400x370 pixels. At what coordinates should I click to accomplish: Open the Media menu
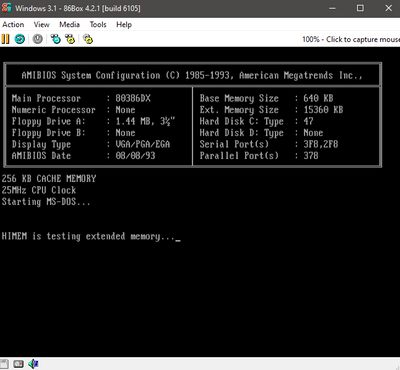click(69, 25)
